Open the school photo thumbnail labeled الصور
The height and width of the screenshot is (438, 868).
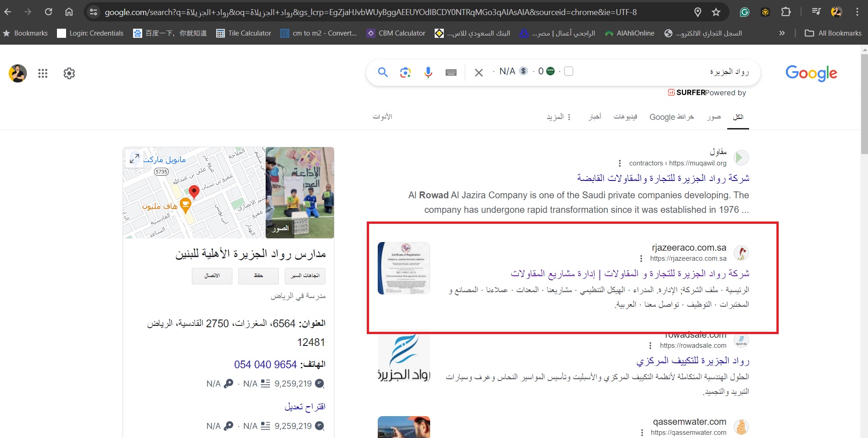(x=299, y=192)
